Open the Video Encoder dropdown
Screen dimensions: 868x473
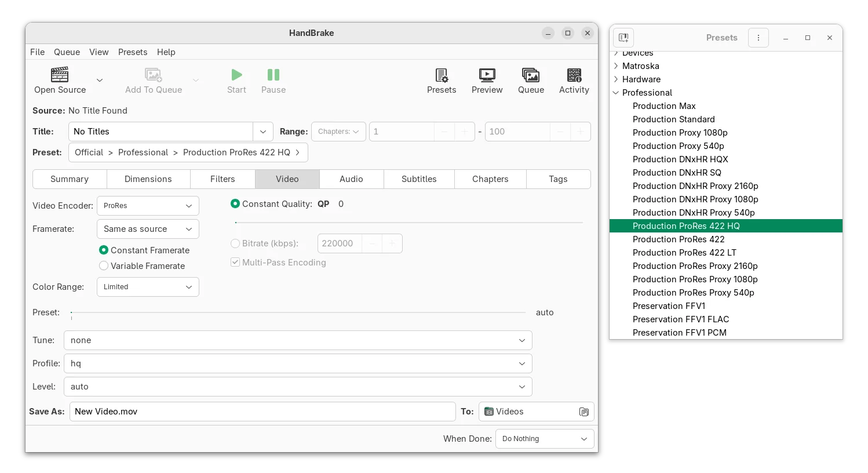tap(148, 206)
